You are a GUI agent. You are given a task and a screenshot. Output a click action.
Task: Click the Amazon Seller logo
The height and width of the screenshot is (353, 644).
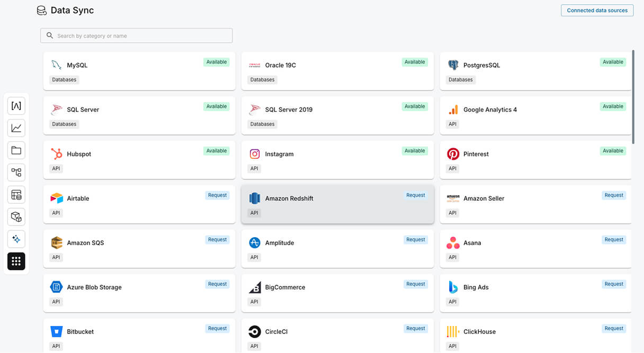pos(453,198)
